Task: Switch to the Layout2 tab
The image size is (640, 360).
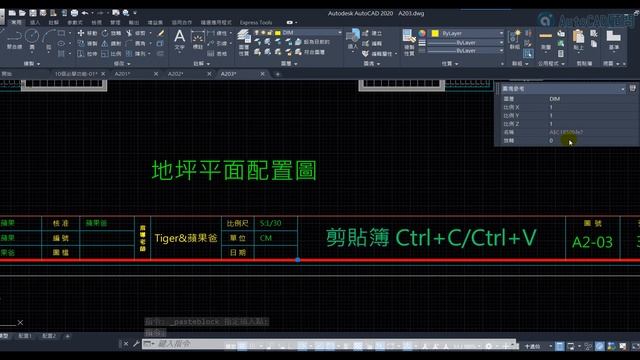Action: pyautogui.click(x=49, y=336)
